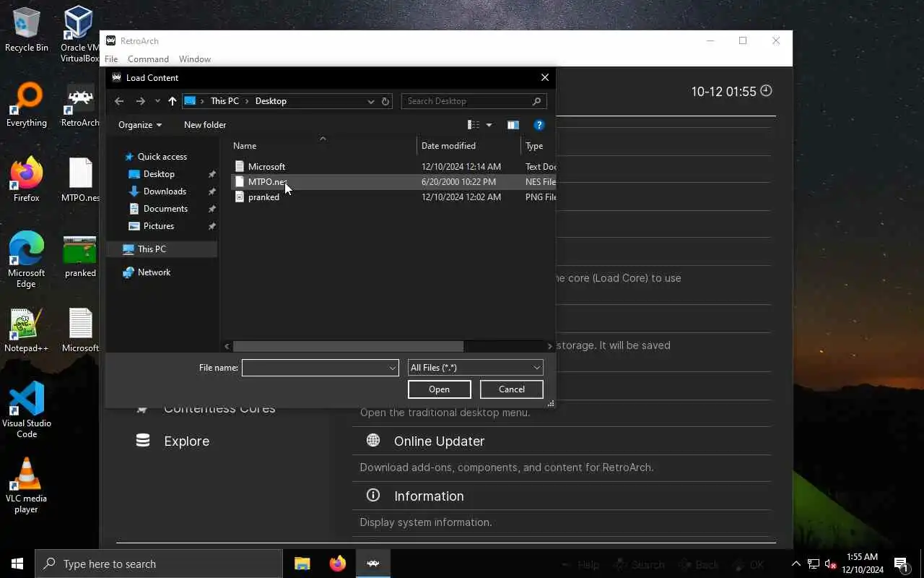Select Network in navigation pane
924x578 pixels.
pos(154,272)
